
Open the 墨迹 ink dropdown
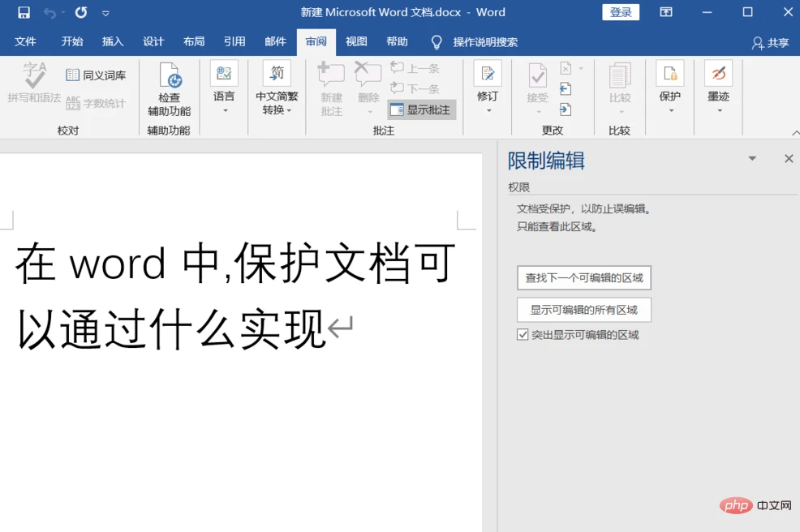(718, 88)
